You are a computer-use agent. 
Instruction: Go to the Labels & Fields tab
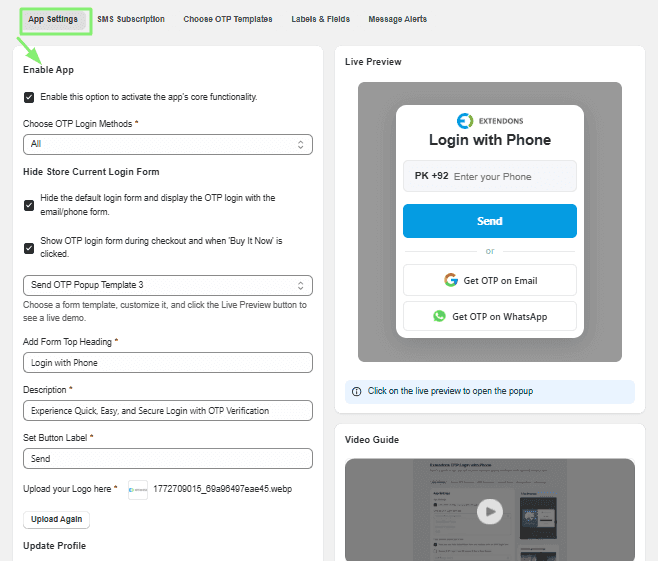[321, 19]
